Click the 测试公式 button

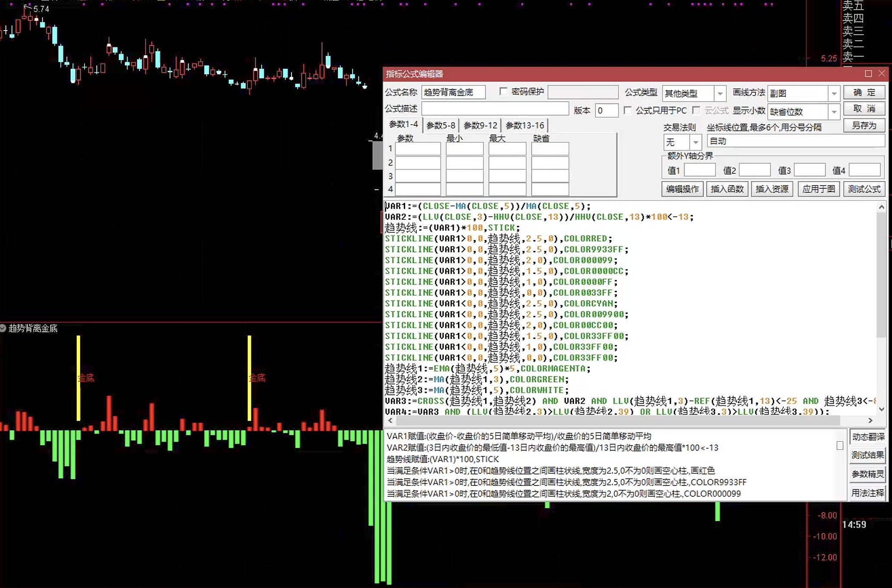tap(864, 189)
